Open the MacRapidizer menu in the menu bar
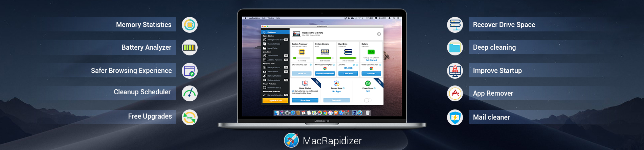Viewport: 644px width, 150px height. 254,18
